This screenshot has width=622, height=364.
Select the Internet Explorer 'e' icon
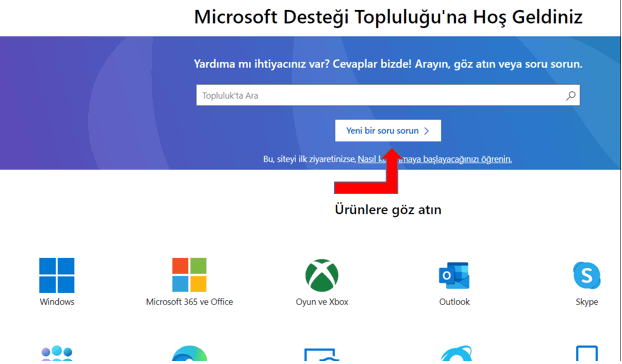(x=455, y=353)
